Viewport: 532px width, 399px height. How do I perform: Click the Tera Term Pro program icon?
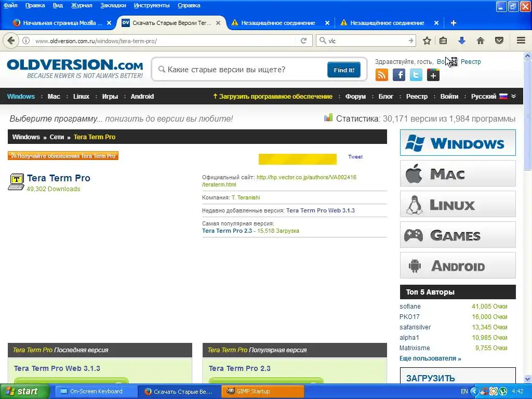click(x=16, y=182)
